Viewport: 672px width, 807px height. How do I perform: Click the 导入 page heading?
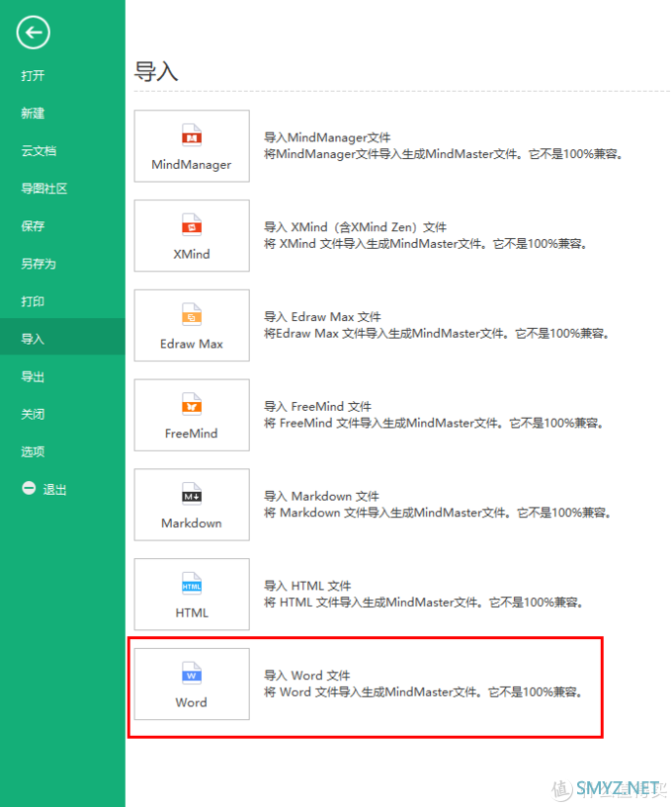click(156, 71)
